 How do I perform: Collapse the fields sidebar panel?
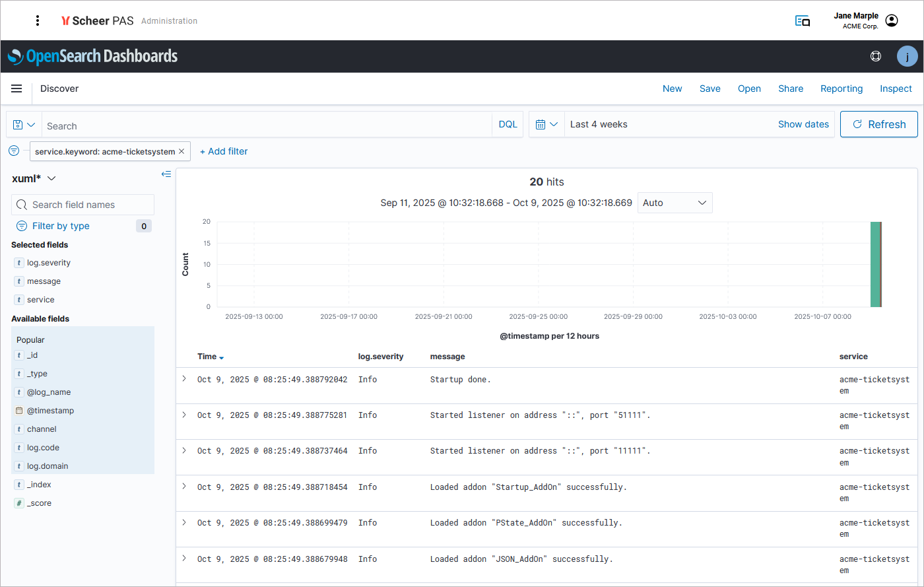166,174
